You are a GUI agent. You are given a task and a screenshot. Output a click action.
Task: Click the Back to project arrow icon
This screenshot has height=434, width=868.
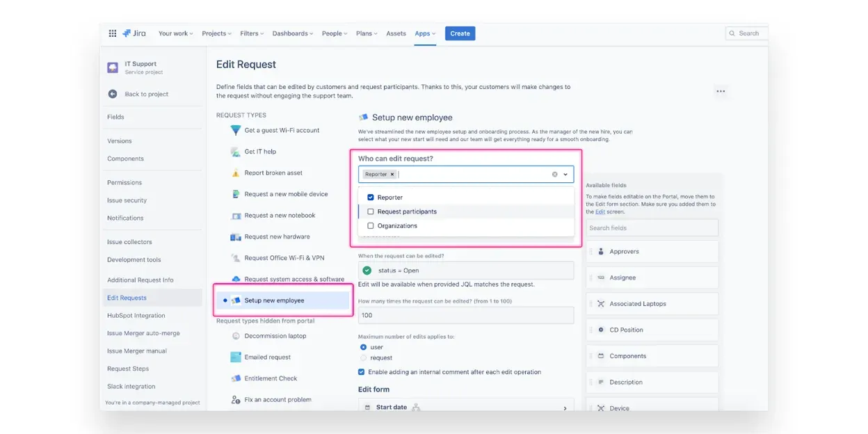click(x=113, y=94)
